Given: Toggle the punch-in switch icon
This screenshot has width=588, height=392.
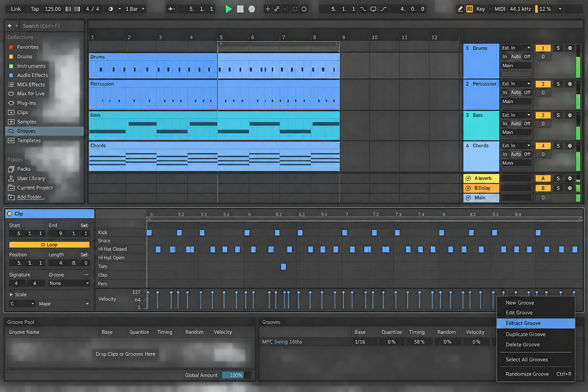Looking at the screenshot, I should [363, 9].
